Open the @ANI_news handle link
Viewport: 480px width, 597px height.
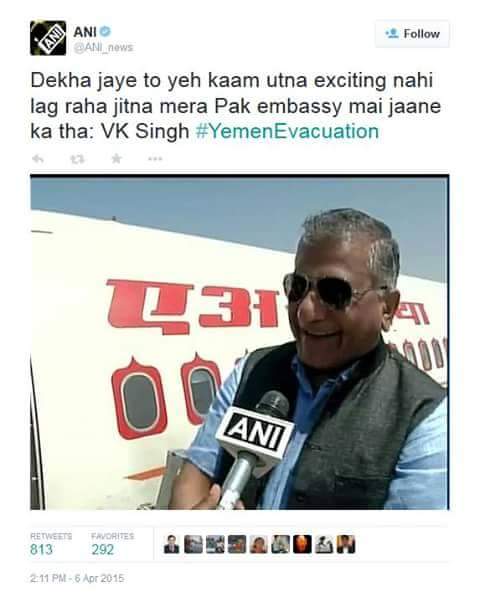pos(103,48)
